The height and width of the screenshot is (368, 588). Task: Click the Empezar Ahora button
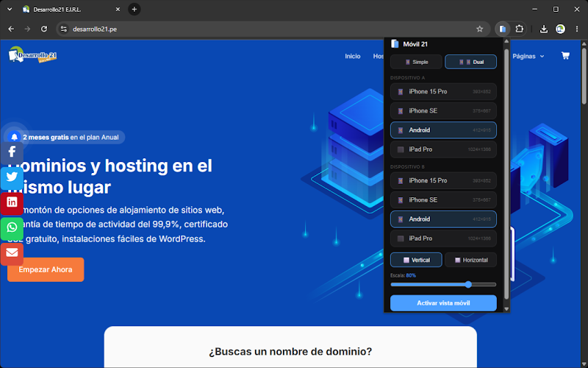[x=46, y=269]
